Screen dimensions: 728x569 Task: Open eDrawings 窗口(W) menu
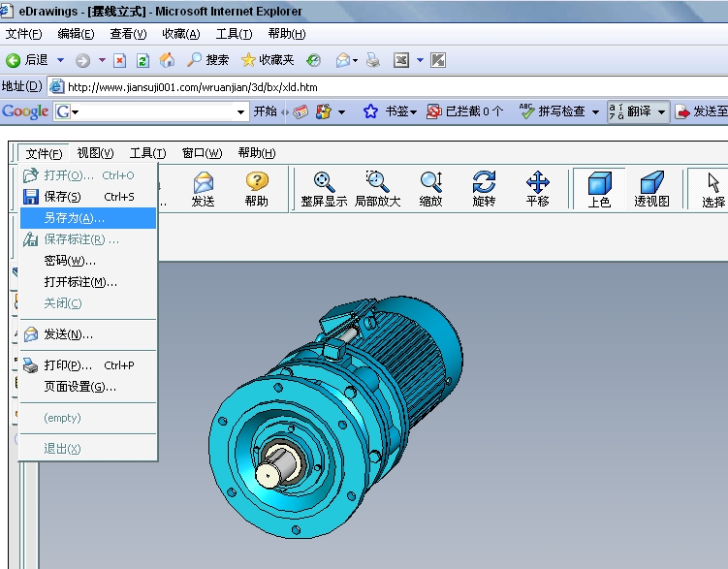coord(202,153)
